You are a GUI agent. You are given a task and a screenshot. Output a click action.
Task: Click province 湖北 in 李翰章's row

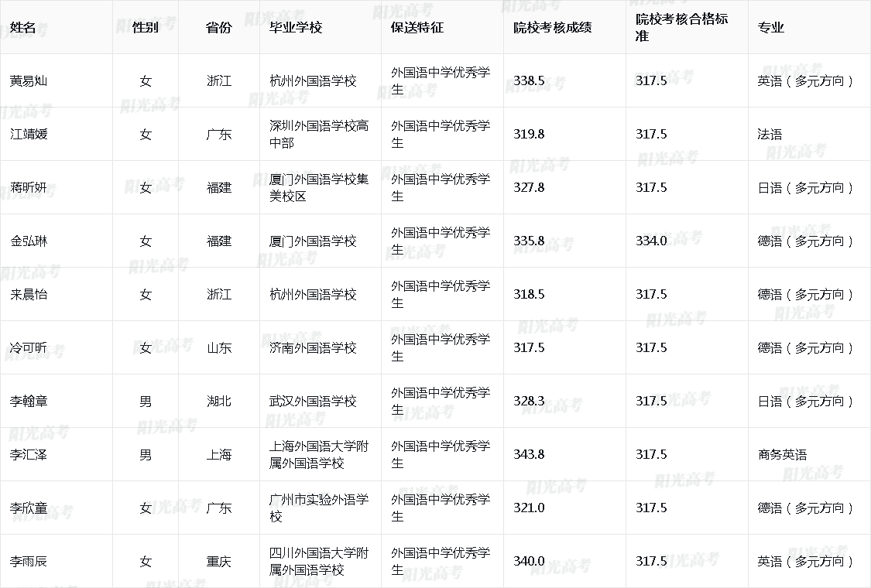219,401
